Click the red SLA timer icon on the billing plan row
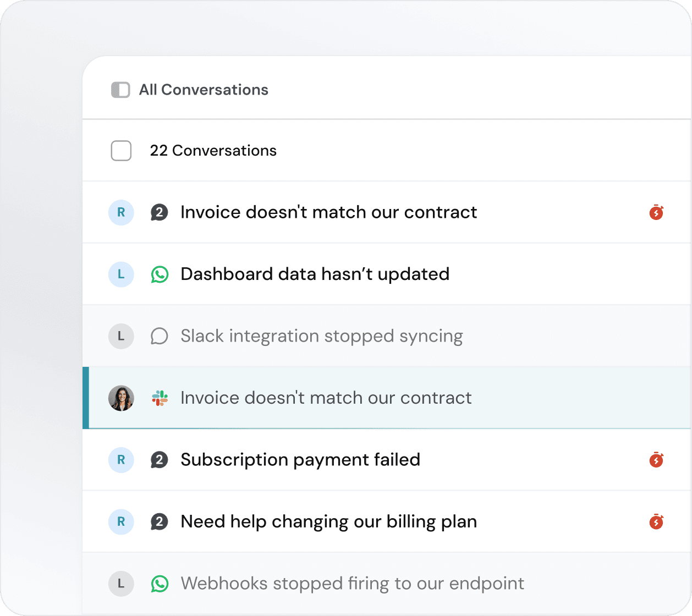This screenshot has width=692, height=616. click(656, 521)
